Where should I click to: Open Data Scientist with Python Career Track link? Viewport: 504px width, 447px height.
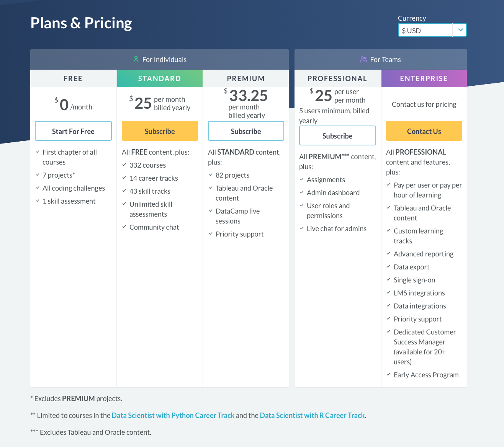(x=173, y=415)
